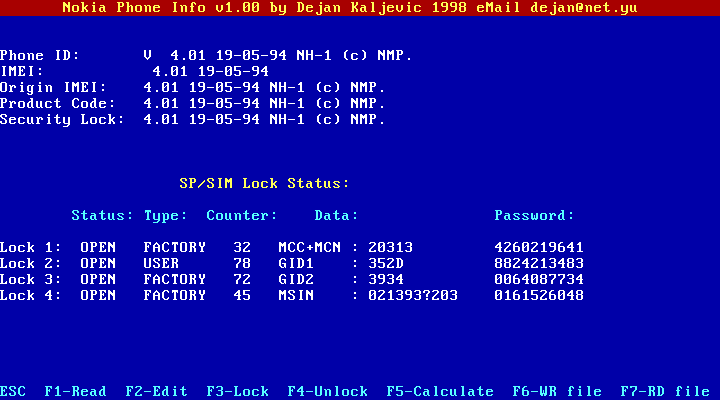720x400 pixels.
Task: Click the Security Lock field label
Action: tap(62, 119)
